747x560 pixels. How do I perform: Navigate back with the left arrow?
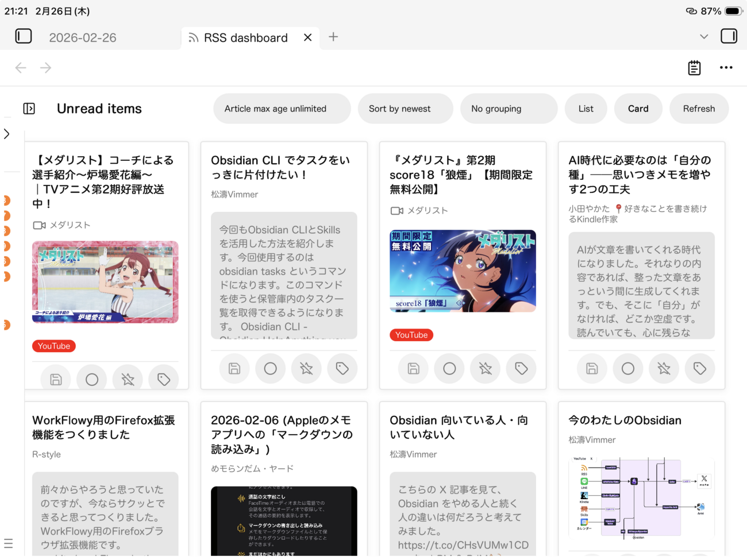(21, 68)
